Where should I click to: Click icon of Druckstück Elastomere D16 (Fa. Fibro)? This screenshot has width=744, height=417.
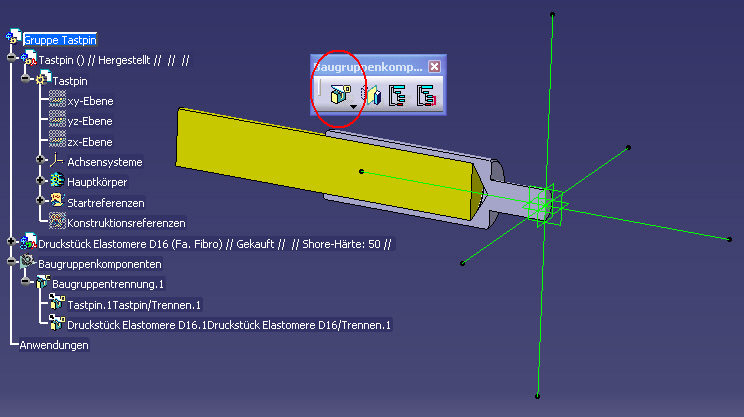pos(28,241)
